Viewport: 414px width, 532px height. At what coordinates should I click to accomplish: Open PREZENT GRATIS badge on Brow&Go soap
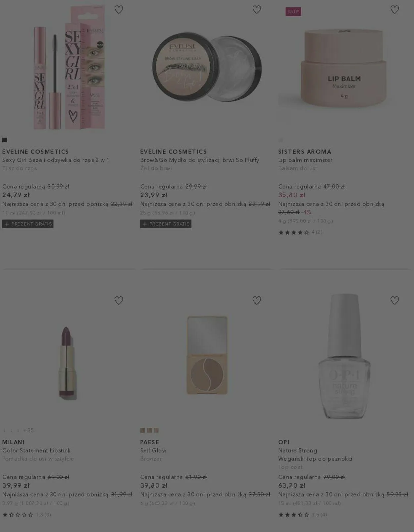pos(166,224)
